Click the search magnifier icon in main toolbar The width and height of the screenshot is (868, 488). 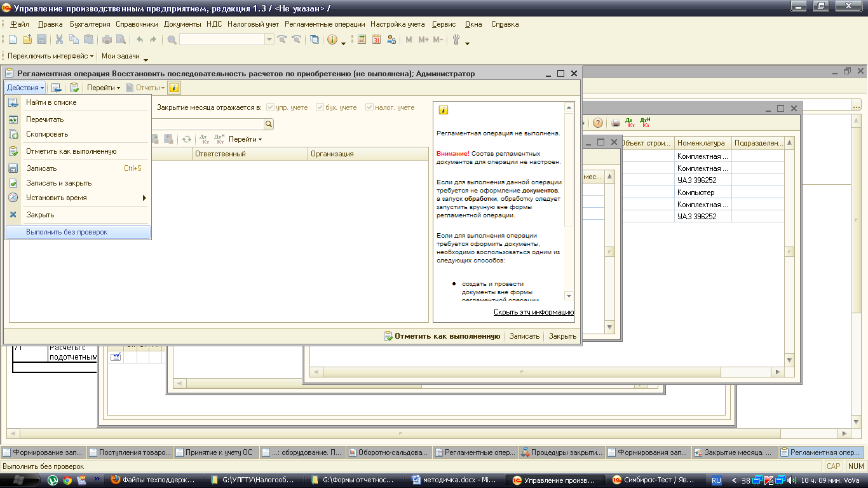point(172,39)
